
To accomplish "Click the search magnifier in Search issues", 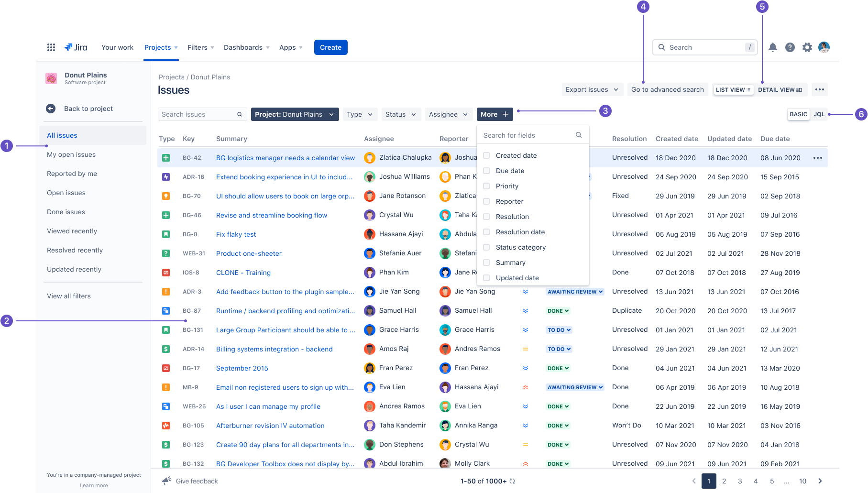I will tap(240, 114).
